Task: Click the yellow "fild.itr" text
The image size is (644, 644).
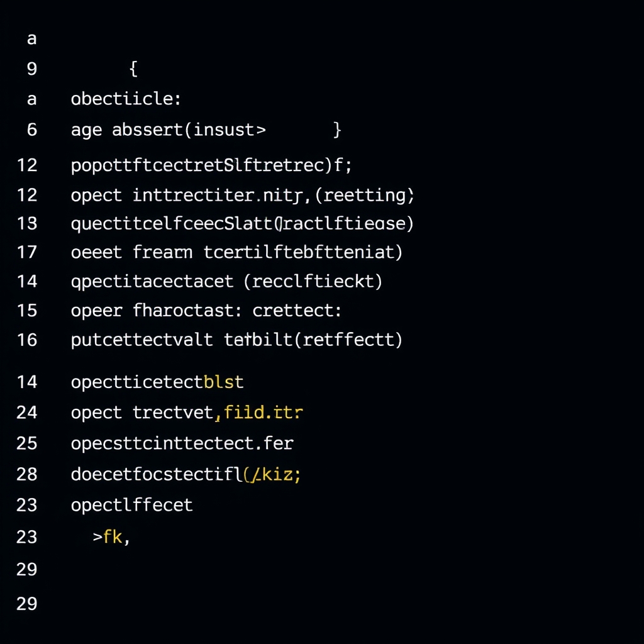Action: (263, 413)
